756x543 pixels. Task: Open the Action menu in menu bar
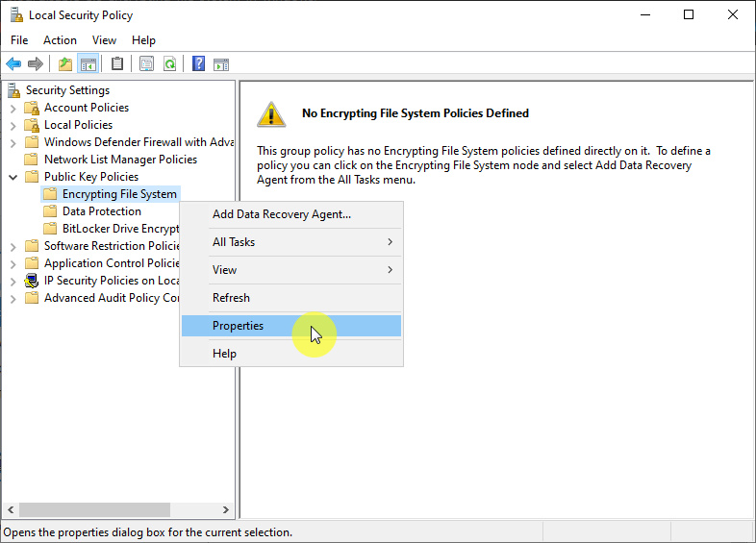pos(60,40)
